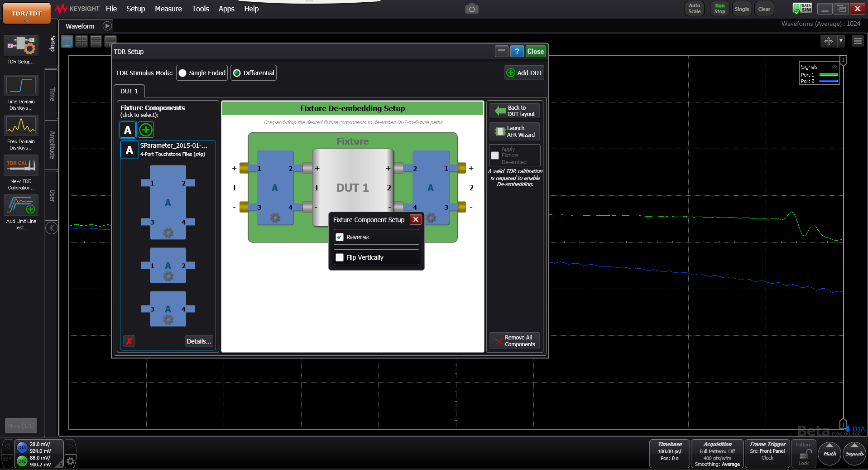Enable the Flip Vertically checkbox

(340, 257)
